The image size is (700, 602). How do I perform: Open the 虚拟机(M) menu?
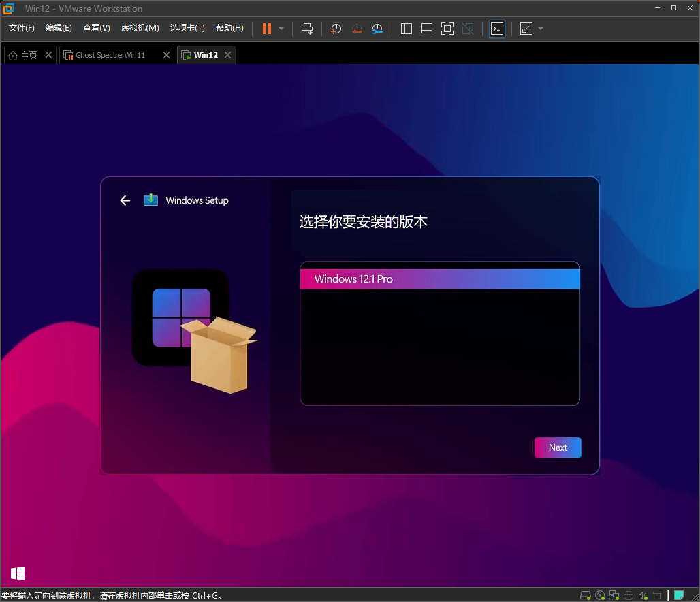pyautogui.click(x=140, y=28)
